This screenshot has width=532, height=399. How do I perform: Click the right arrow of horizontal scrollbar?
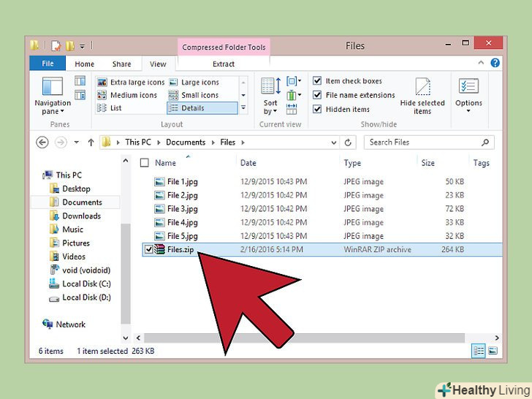[x=497, y=338]
